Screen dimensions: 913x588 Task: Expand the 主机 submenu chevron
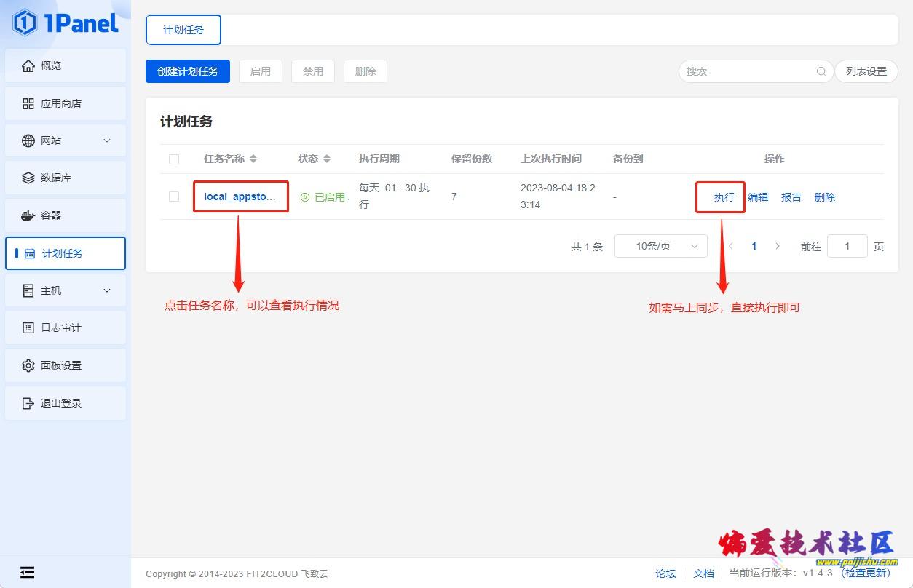click(107, 290)
